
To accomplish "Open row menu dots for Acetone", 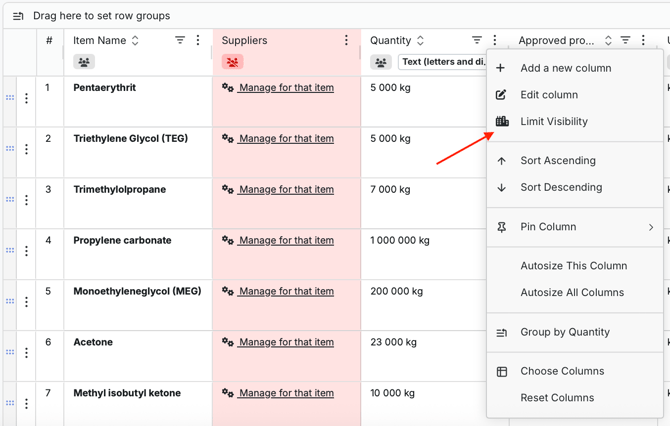I will coord(26,352).
